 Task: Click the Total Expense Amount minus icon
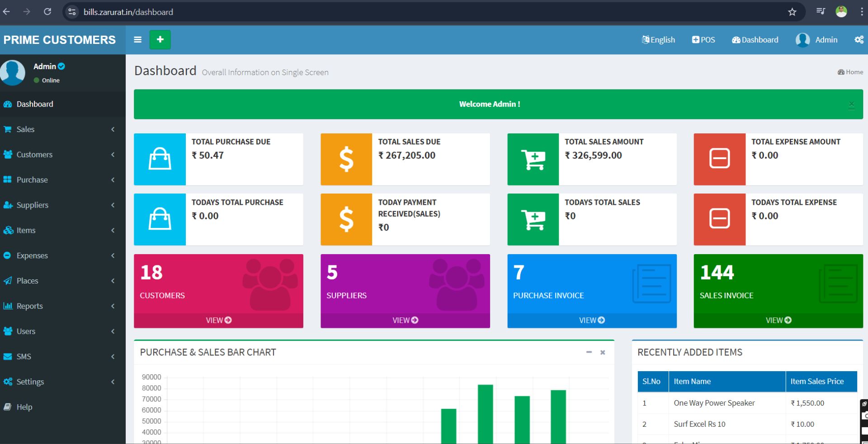pos(719,159)
